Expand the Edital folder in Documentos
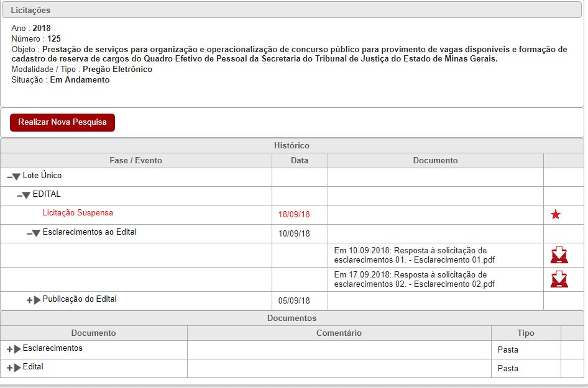 tap(14, 368)
